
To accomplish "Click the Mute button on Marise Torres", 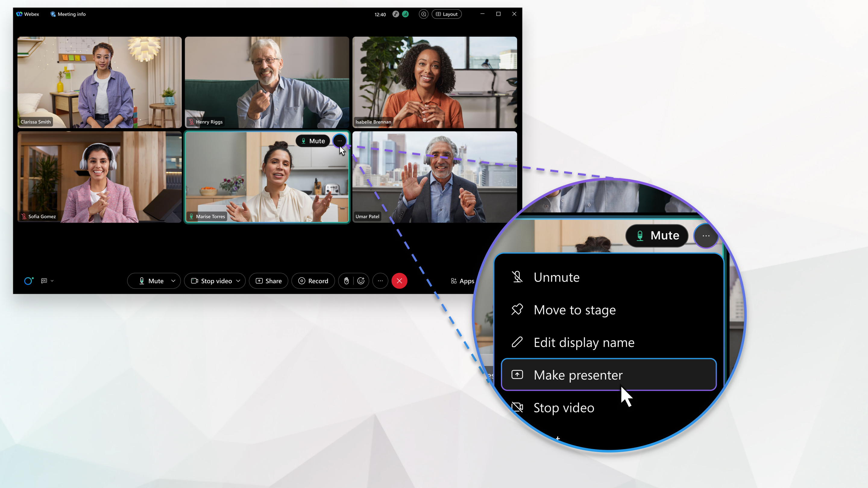I will point(312,141).
